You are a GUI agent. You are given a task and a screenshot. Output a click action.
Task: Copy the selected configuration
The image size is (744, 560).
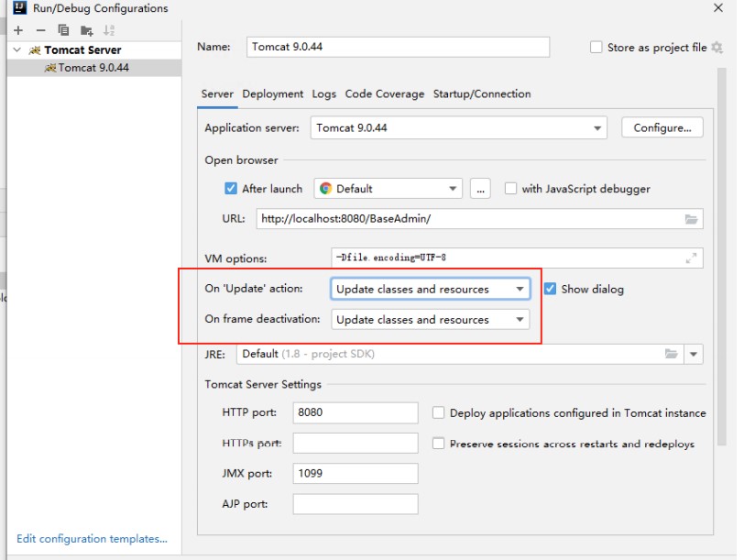coord(63,30)
